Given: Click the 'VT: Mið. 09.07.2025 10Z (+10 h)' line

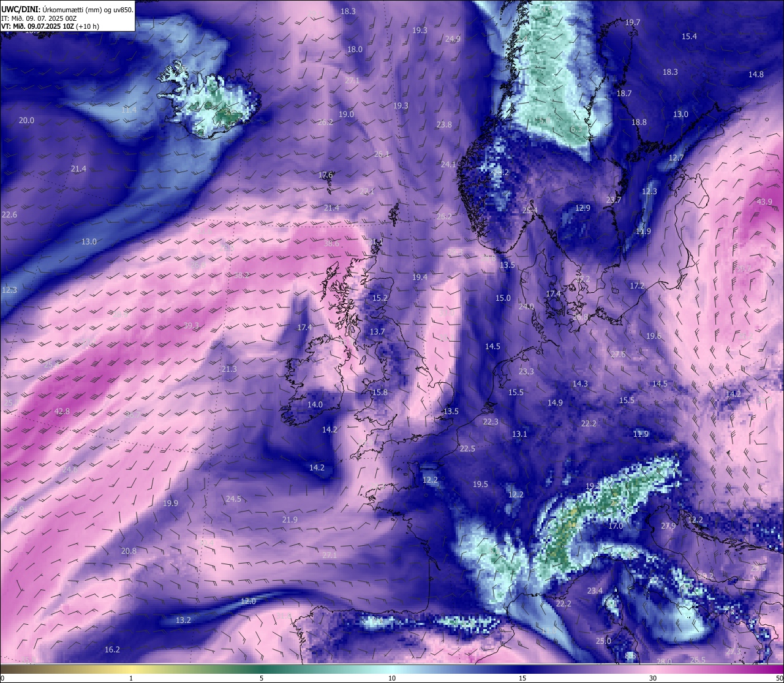Looking at the screenshot, I should 50,26.
